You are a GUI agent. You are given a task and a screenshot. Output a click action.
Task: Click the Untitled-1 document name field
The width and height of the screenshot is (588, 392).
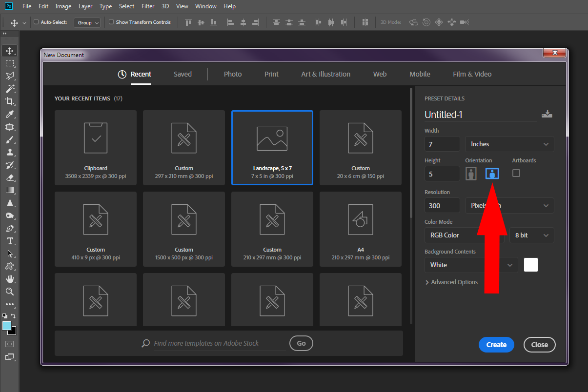[x=480, y=115]
